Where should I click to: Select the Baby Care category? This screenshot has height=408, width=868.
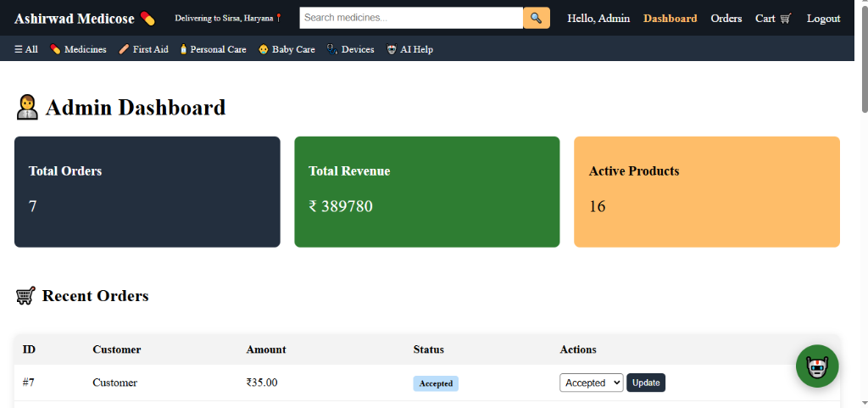pyautogui.click(x=287, y=49)
